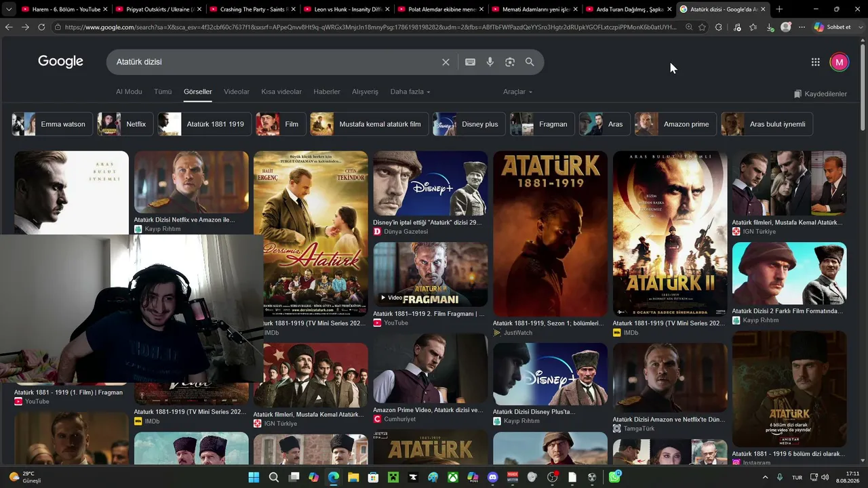Open File Explorer from the taskbar
Image resolution: width=868 pixels, height=488 pixels.
click(353, 477)
